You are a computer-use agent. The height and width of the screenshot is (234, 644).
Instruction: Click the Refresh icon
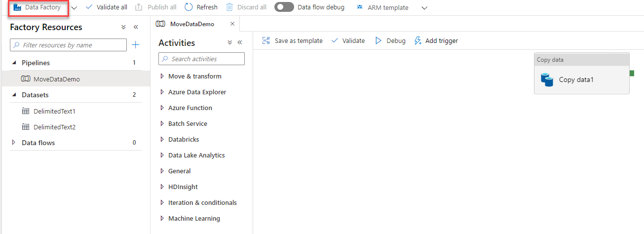(x=189, y=7)
